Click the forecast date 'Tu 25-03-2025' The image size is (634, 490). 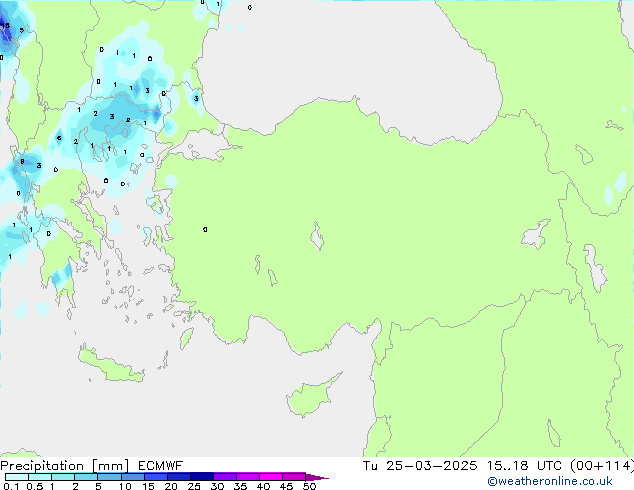click(x=420, y=466)
